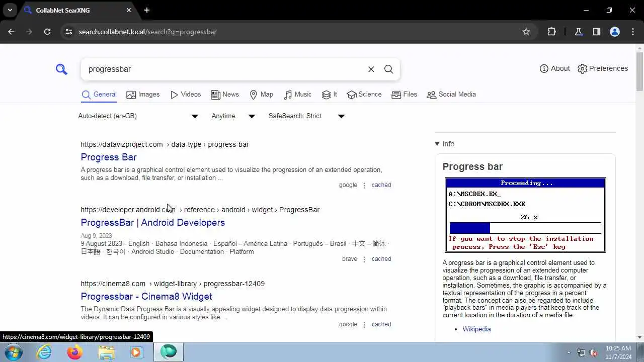Open more options dots beside google engine, datavizproject
This screenshot has width=644, height=362.
(x=364, y=185)
